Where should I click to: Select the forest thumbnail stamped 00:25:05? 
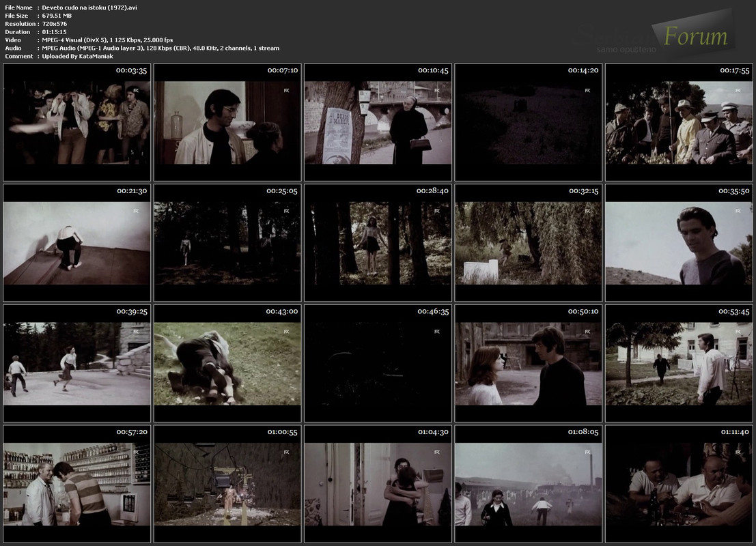click(x=227, y=243)
